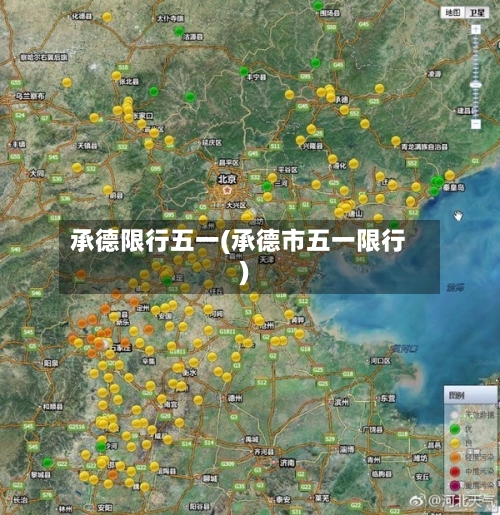Click the red 中度污染 legend dot
Viewport: 500px width, 515px height.
455,471
